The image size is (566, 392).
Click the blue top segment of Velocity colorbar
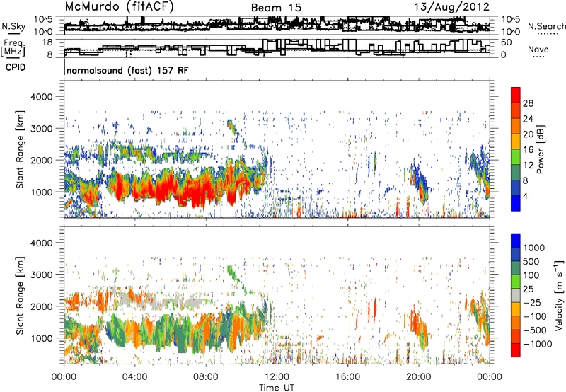516,241
